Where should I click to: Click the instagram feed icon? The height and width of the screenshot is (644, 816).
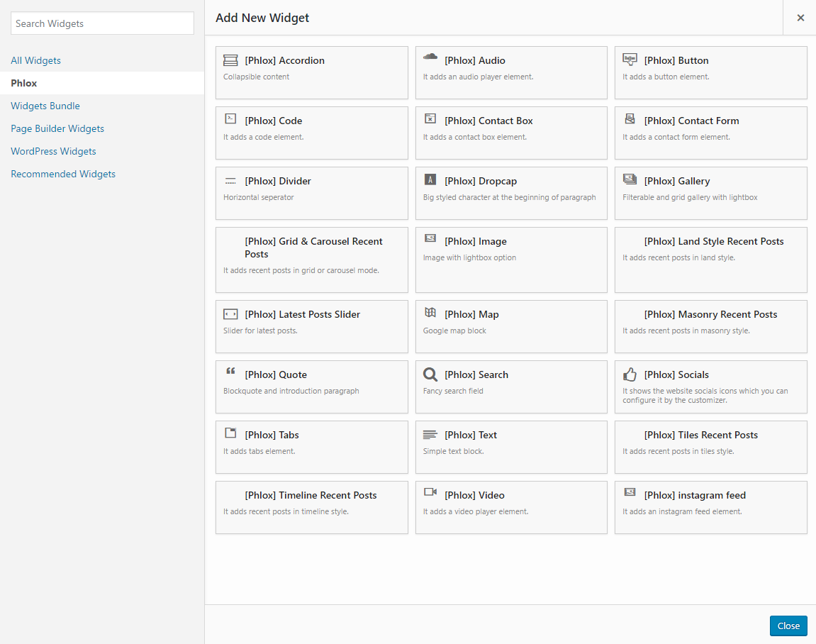[x=630, y=492]
